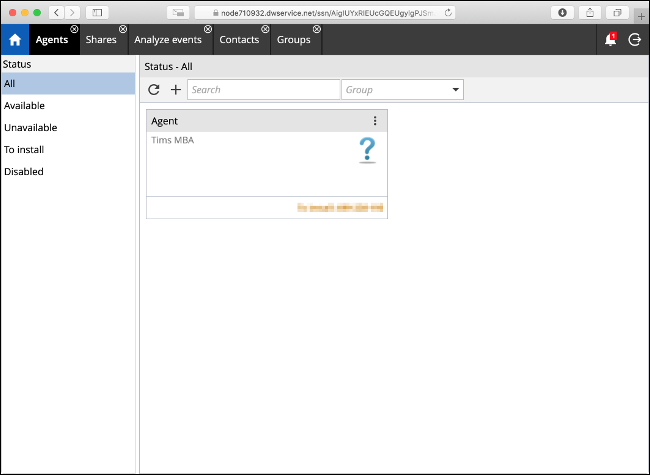Image resolution: width=650 pixels, height=475 pixels.
Task: Click the Safari downloads icon
Action: (x=562, y=12)
